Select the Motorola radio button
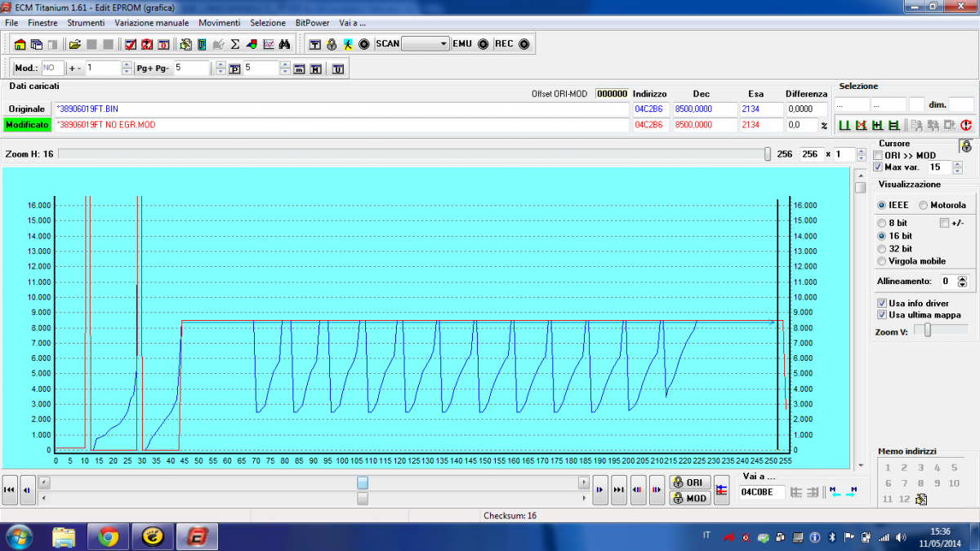The image size is (980, 551). (x=924, y=206)
